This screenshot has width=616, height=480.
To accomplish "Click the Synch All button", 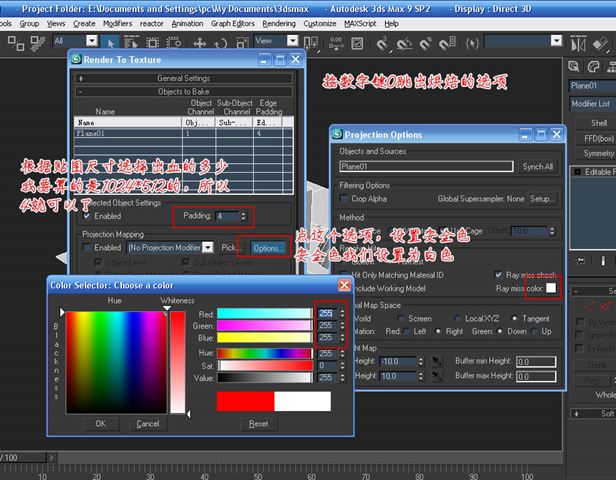I will point(537,167).
